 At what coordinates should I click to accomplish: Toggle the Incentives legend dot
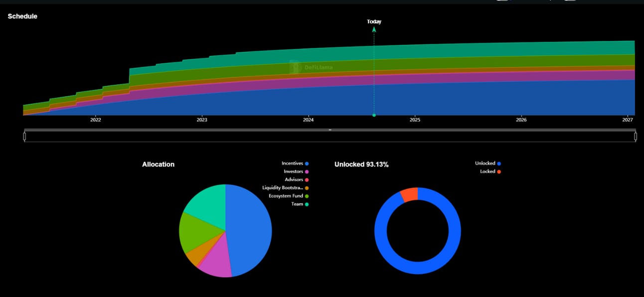pyautogui.click(x=307, y=164)
